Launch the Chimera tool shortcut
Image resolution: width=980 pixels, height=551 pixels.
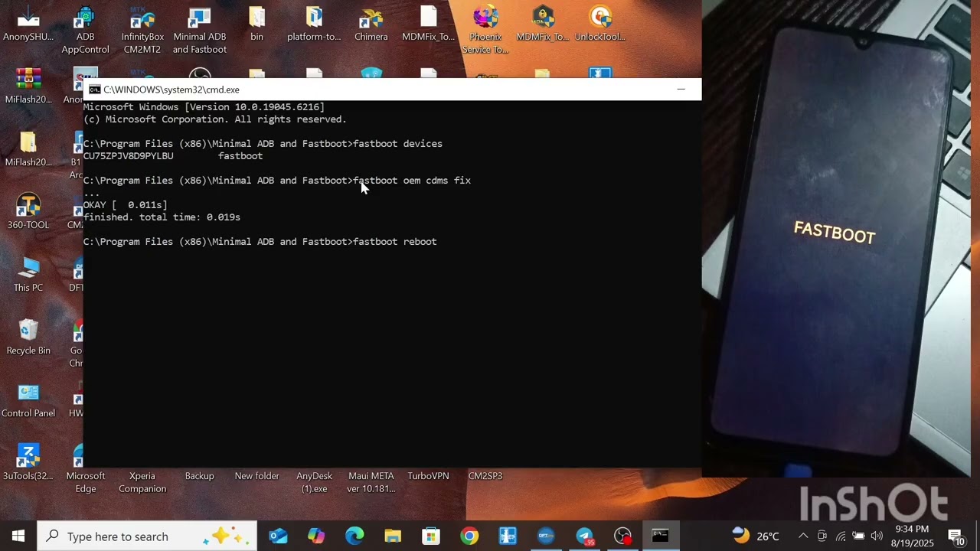tap(371, 24)
